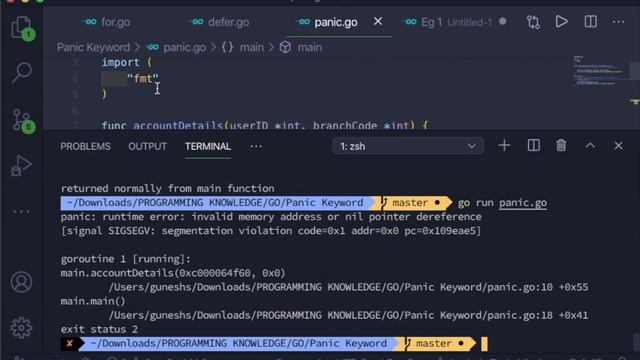This screenshot has width=640, height=360.
Task: Click the red X error status in prompt
Action: pos(69,344)
